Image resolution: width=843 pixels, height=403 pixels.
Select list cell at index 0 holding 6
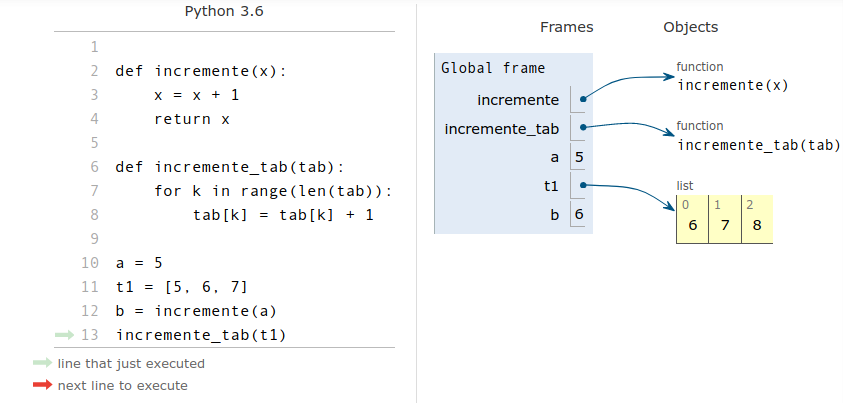(x=692, y=224)
